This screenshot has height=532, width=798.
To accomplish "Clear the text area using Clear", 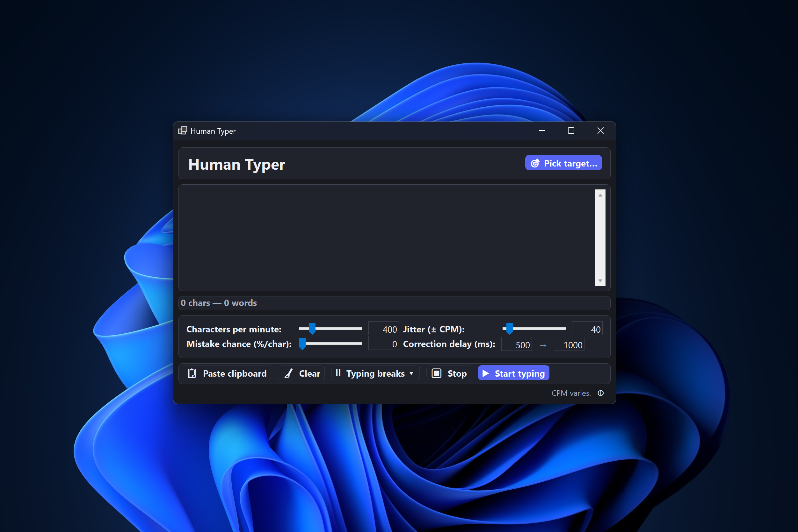I will tap(301, 373).
